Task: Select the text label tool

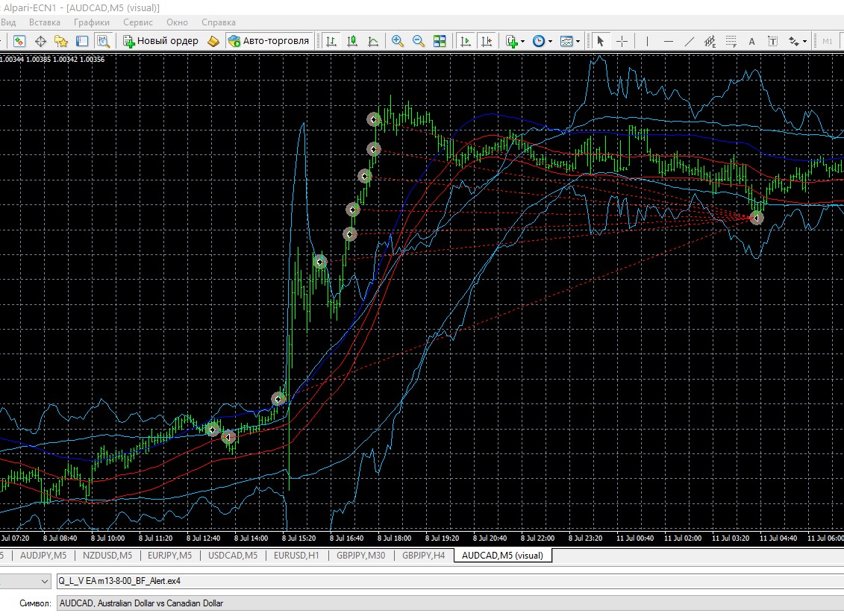Action: 772,41
